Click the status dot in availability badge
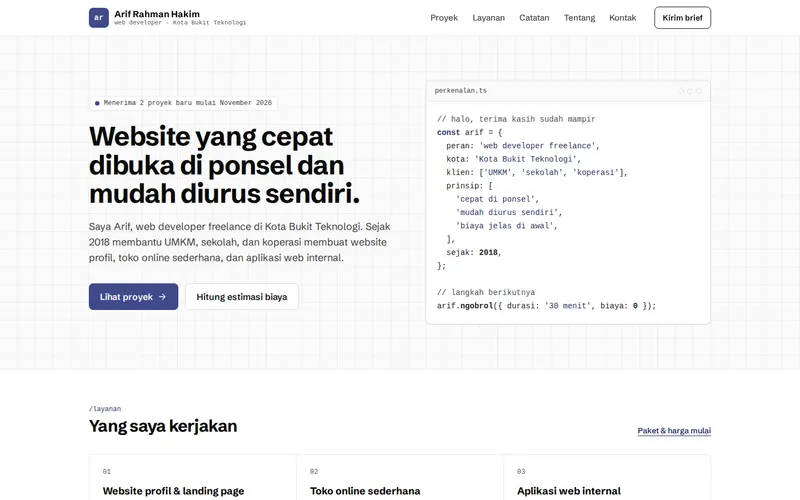Viewport: 800px width, 500px height. [x=97, y=103]
